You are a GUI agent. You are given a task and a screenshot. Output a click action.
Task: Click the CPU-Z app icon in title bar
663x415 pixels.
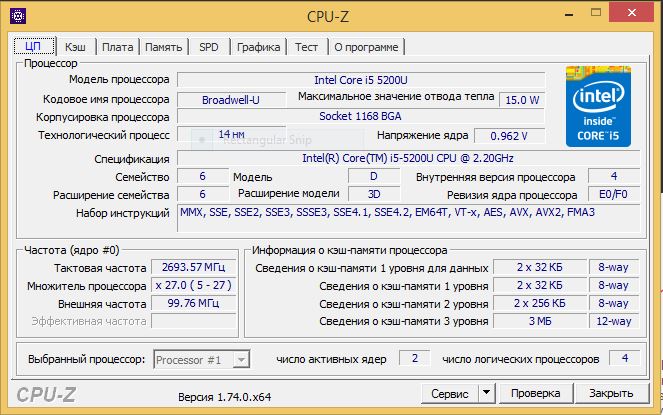pos(18,16)
